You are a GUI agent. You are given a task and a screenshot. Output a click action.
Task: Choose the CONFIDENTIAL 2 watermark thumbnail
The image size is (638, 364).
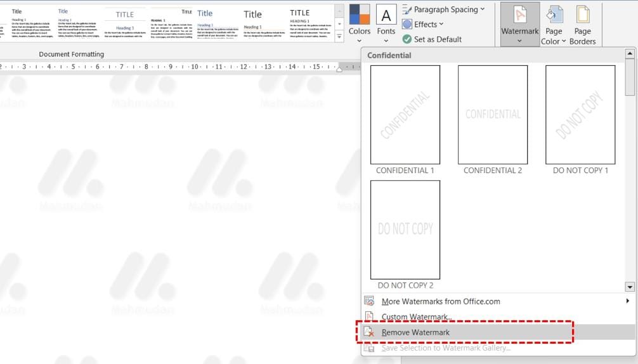(492, 115)
